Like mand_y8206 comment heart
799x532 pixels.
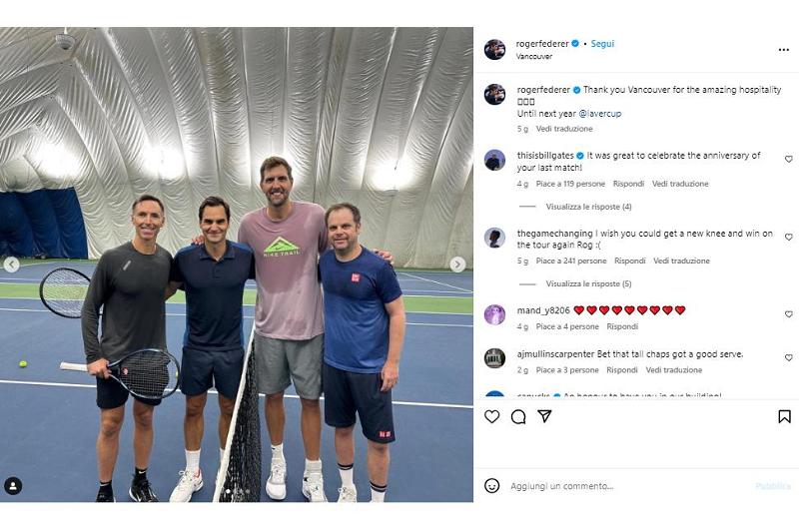[x=788, y=314]
